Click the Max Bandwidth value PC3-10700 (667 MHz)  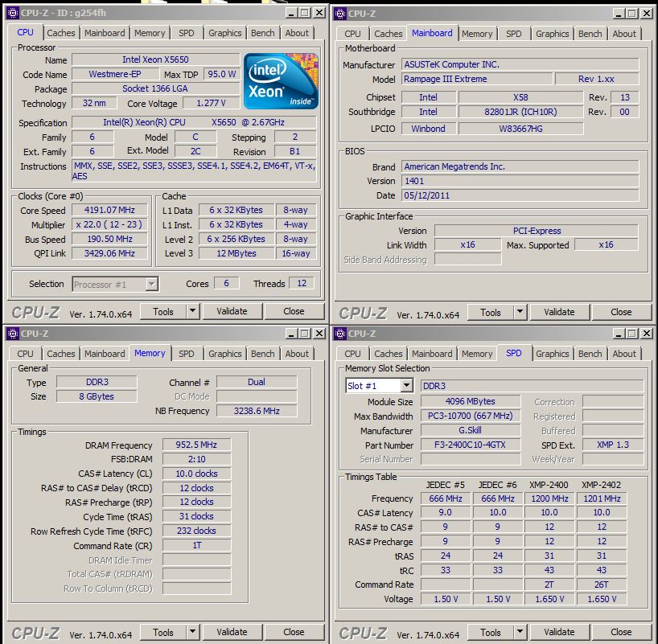coord(470,416)
